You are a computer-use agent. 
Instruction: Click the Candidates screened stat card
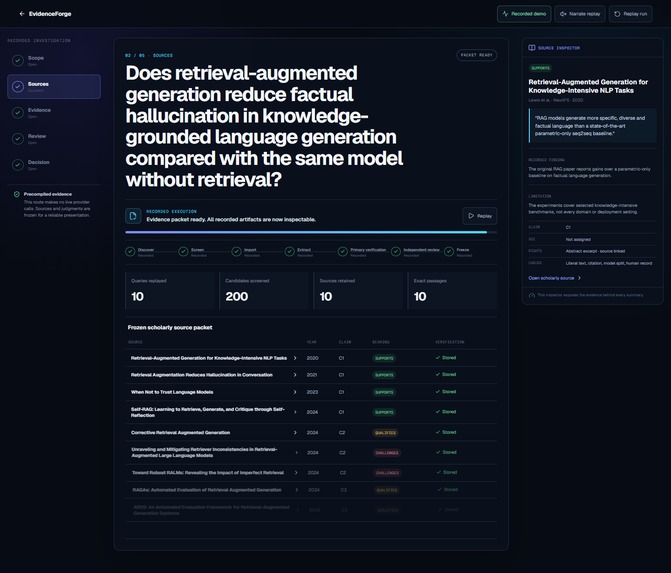pyautogui.click(x=264, y=291)
